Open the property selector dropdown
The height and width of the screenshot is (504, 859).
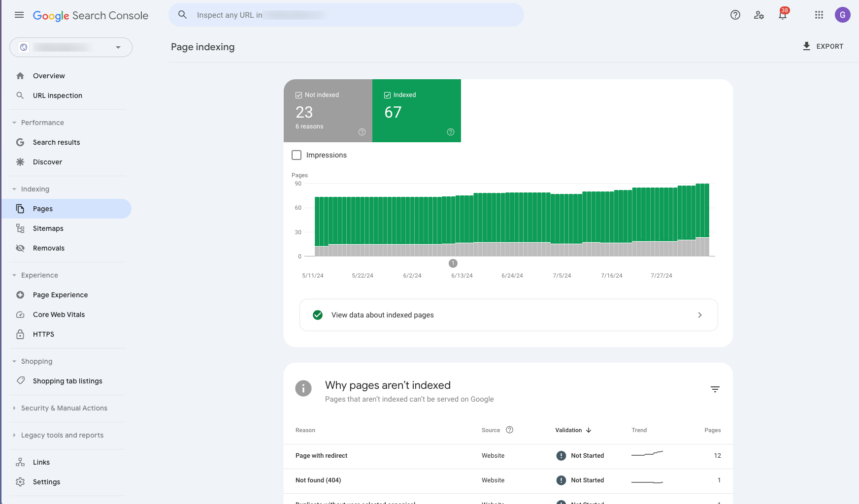[x=71, y=47]
